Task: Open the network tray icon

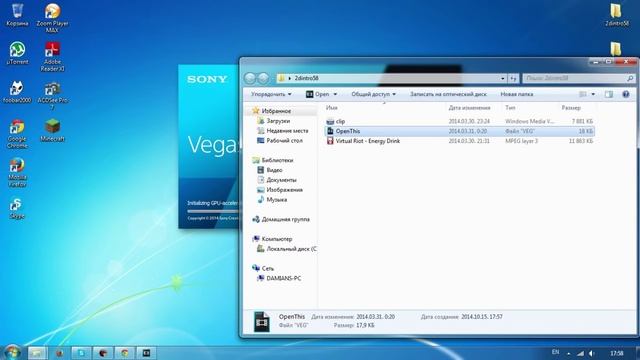Action: point(580,353)
